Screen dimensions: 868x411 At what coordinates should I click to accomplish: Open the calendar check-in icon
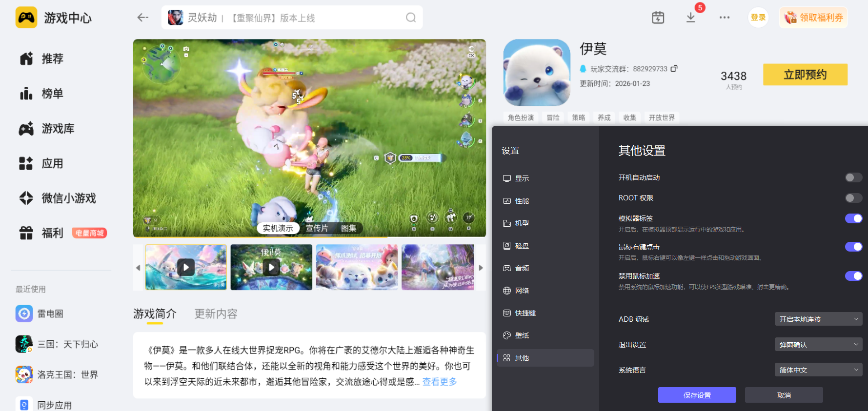(x=658, y=18)
